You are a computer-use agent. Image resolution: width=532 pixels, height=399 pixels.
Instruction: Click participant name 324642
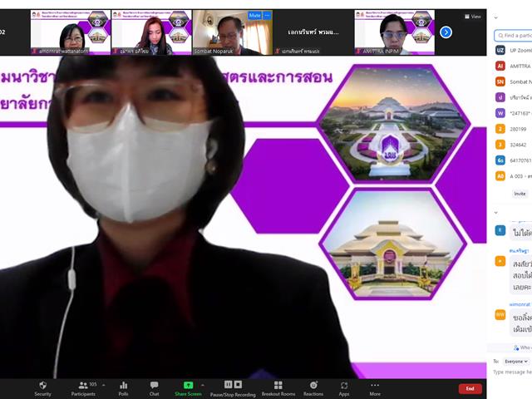(x=518, y=145)
